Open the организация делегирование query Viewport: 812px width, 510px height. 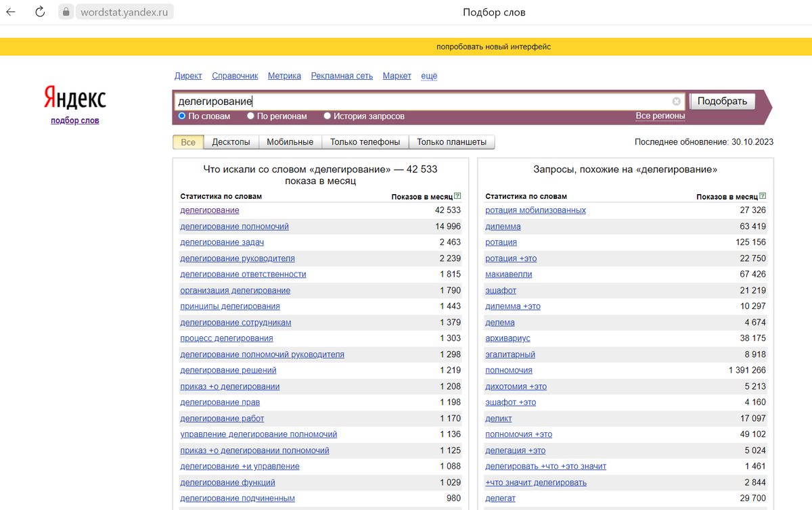(x=235, y=290)
